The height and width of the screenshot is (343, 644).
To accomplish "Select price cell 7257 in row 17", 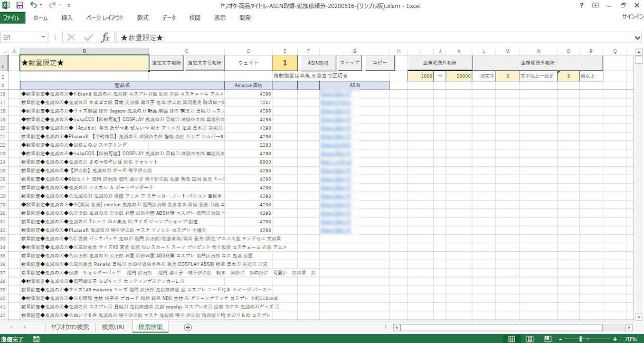I will 249,102.
